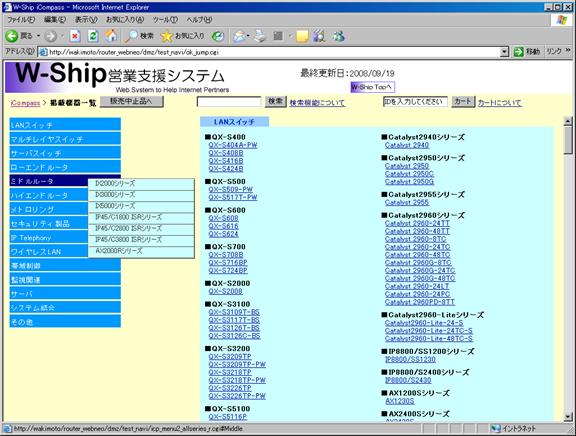The height and width of the screenshot is (436, 576).
Task: Open the Mail icon dropdown arrow
Action: (249, 36)
